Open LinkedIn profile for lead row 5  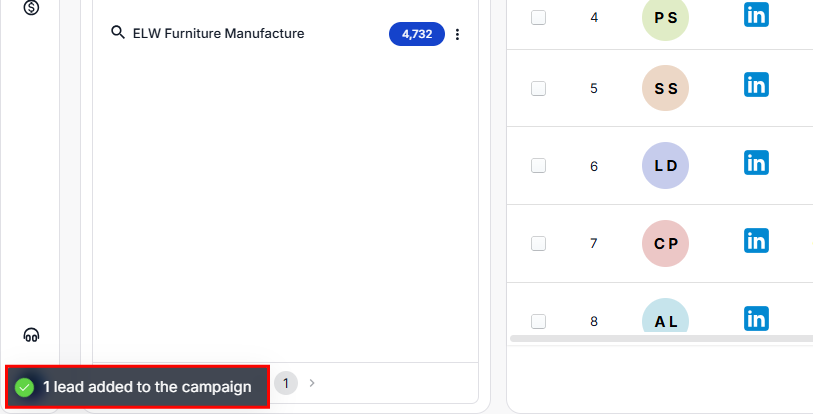(756, 84)
